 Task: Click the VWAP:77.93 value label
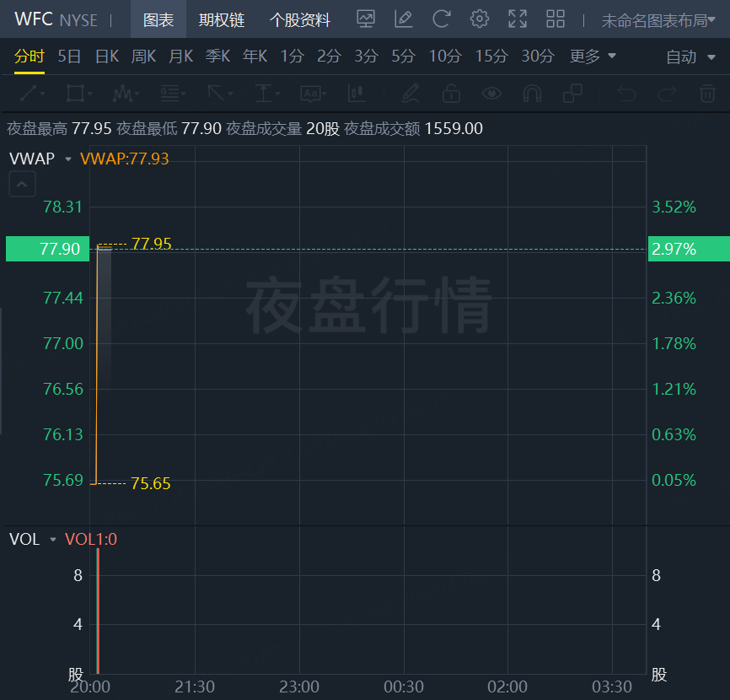[x=124, y=159]
